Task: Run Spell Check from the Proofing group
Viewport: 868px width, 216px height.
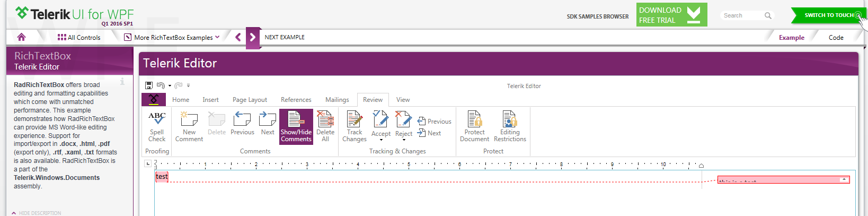Action: click(157, 126)
